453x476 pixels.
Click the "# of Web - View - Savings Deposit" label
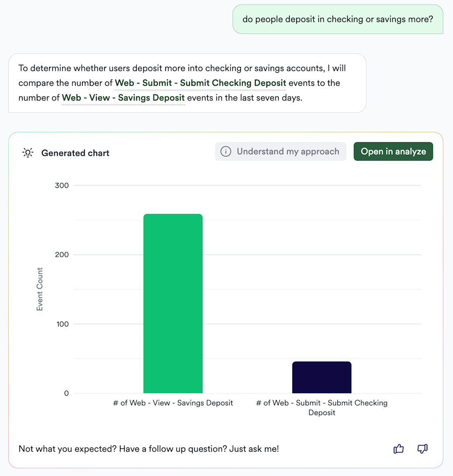pyautogui.click(x=173, y=403)
